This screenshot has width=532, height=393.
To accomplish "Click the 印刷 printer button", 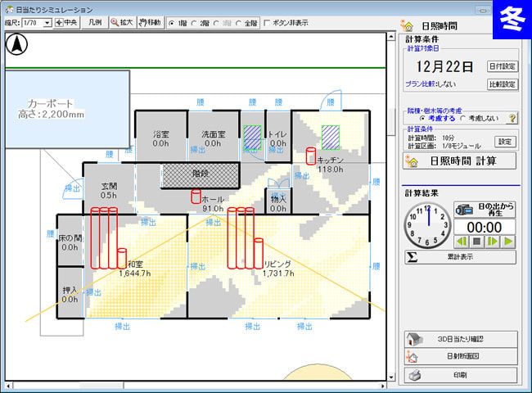I will 461,375.
